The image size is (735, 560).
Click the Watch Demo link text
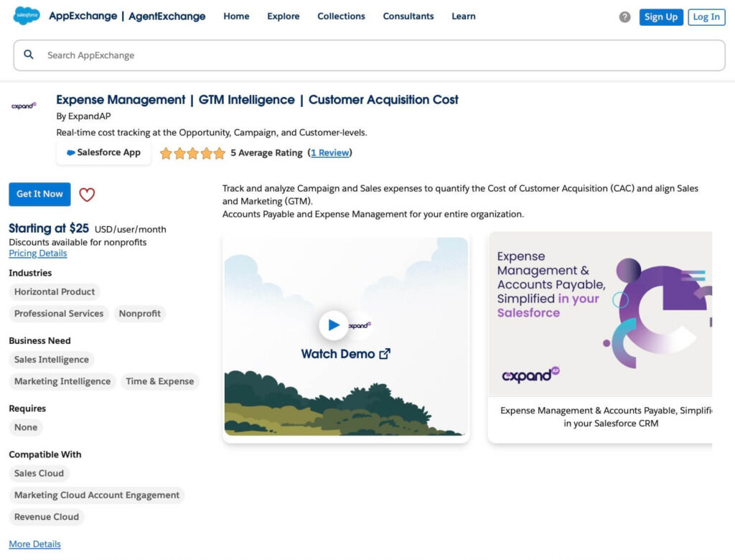(x=338, y=354)
